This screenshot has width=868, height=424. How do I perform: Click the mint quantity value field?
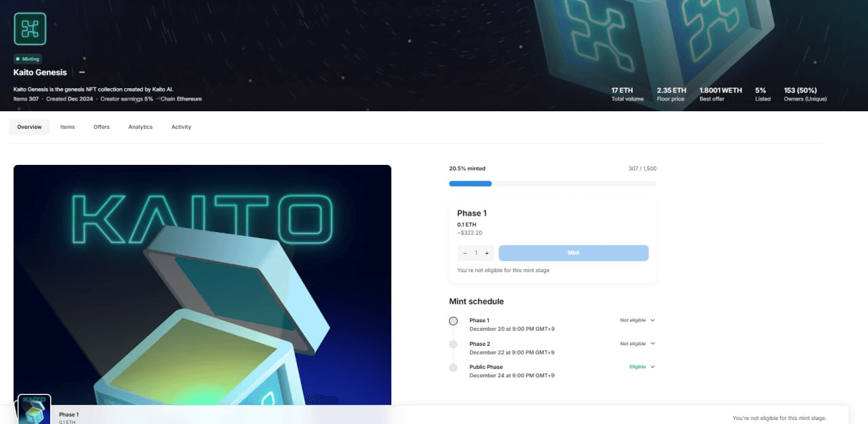pyautogui.click(x=476, y=253)
